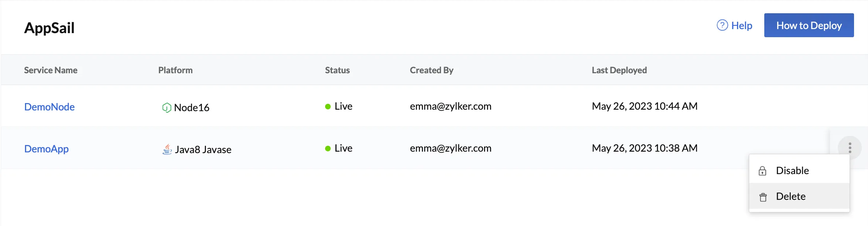Click the How to Deploy button

[x=809, y=25]
